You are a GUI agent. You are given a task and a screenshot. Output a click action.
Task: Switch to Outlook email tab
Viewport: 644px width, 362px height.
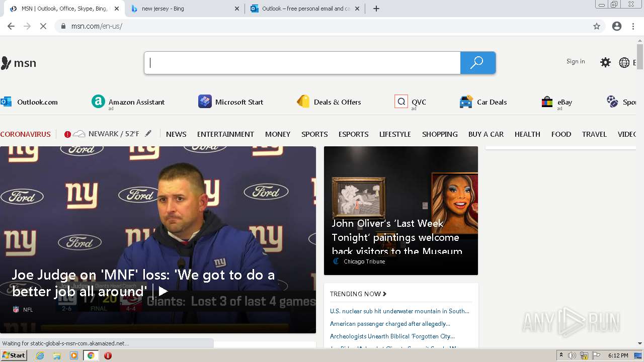point(304,9)
